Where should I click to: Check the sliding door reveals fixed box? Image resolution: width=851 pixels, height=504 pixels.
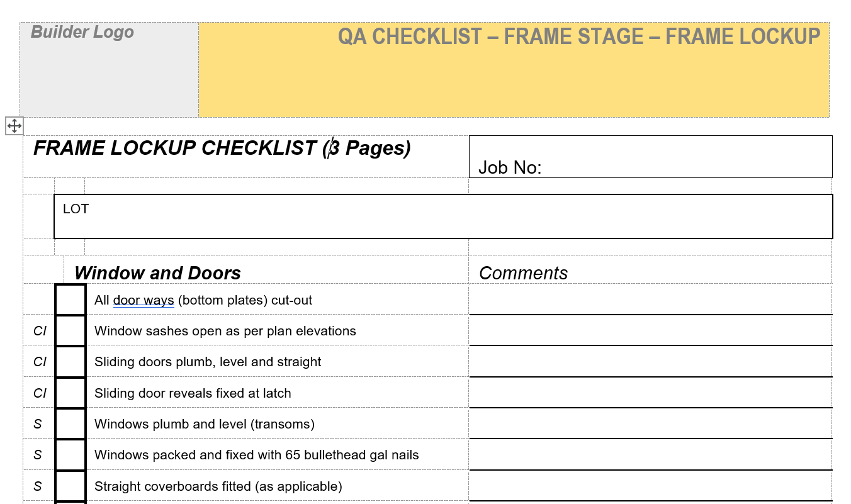click(70, 393)
